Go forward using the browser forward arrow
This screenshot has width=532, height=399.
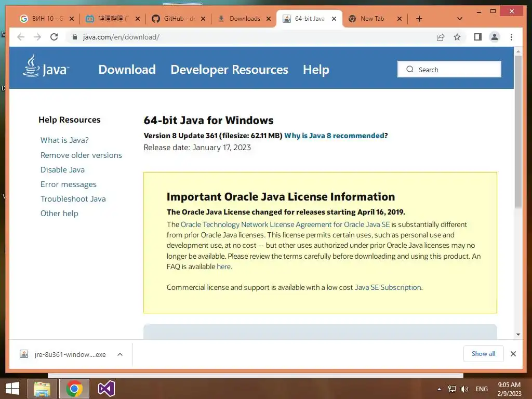pos(37,37)
